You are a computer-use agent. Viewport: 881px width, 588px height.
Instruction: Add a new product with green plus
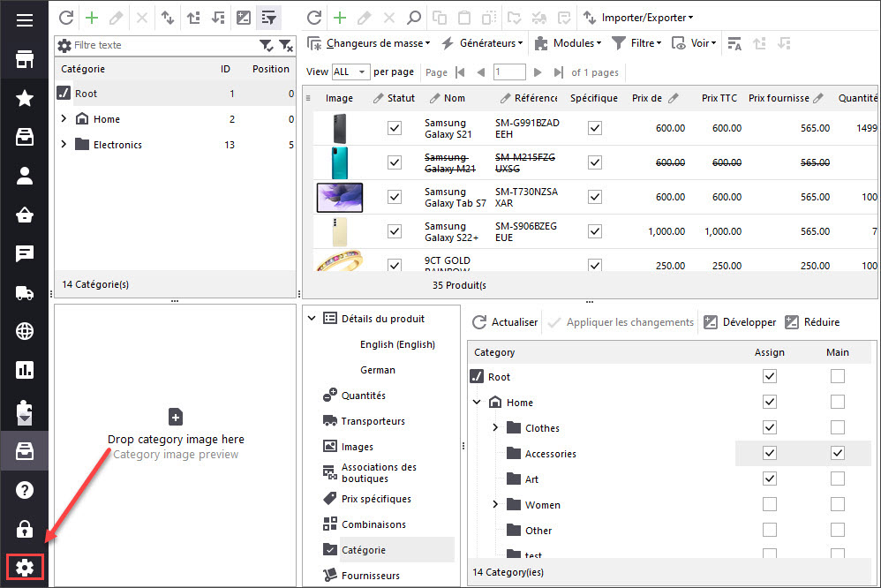click(x=339, y=18)
